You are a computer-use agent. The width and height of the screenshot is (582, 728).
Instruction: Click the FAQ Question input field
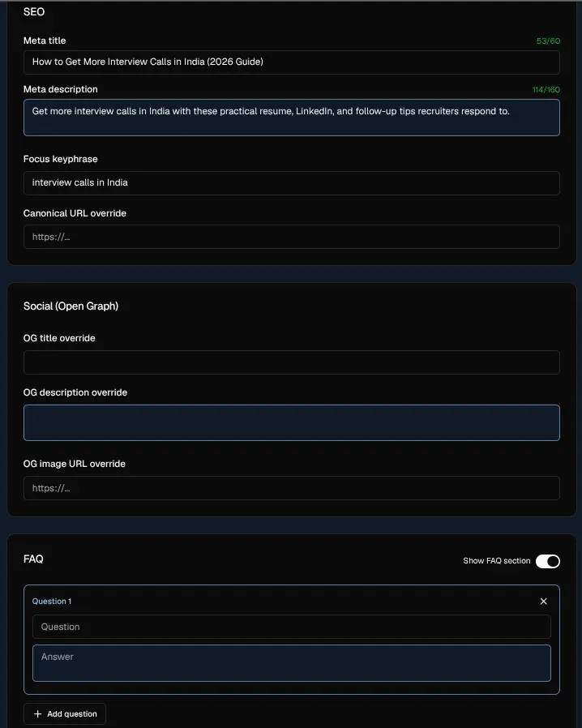292,627
